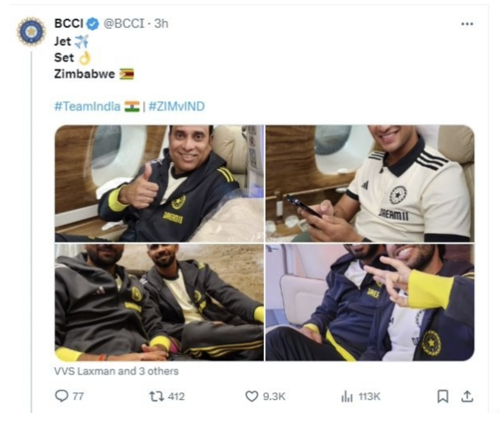The width and height of the screenshot is (504, 422).
Task: Open the BCCI display name link
Action: [x=69, y=24]
